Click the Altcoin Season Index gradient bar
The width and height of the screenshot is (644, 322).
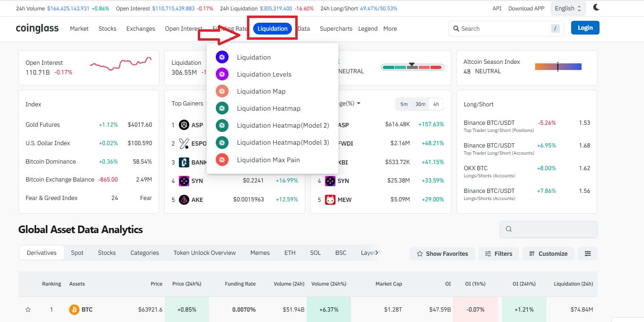click(x=558, y=67)
